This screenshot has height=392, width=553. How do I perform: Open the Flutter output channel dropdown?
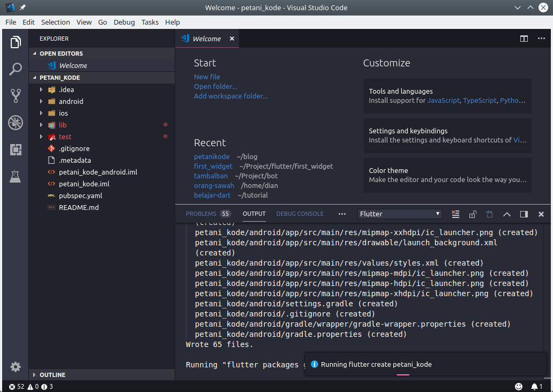[x=399, y=214]
